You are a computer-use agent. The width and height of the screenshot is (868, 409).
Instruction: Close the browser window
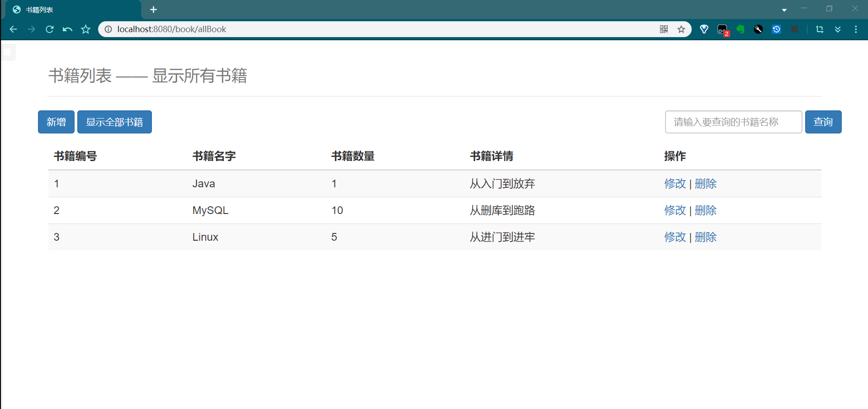tap(855, 9)
